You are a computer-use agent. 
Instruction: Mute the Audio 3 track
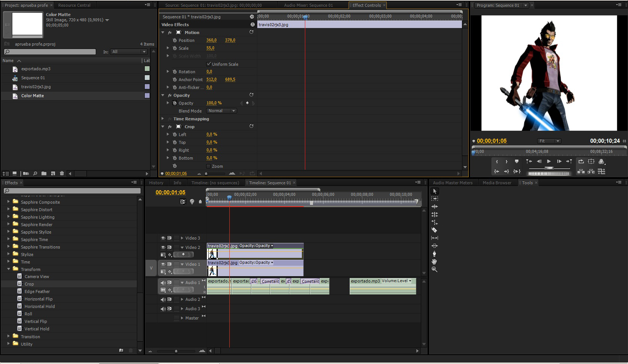163,309
